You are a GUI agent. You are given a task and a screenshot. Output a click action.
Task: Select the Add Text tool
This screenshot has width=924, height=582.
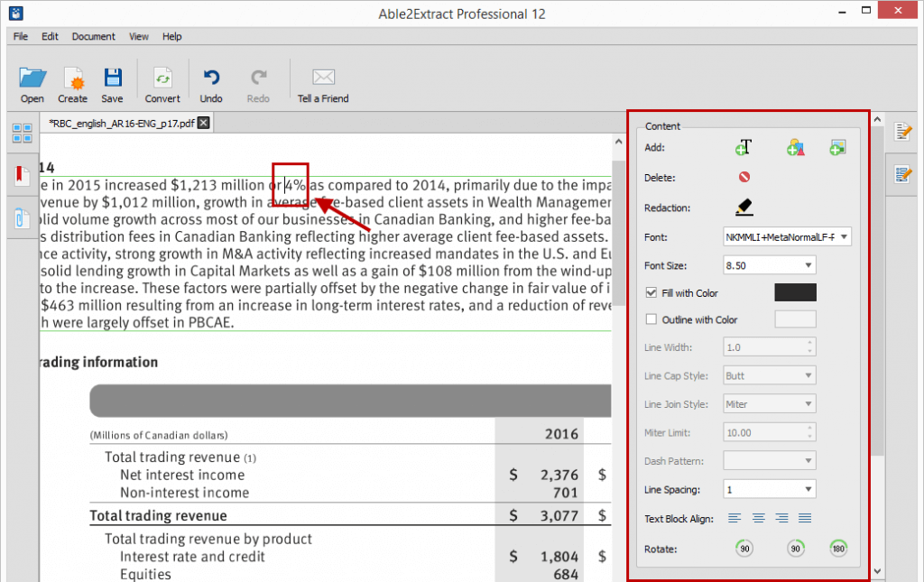[x=744, y=147]
